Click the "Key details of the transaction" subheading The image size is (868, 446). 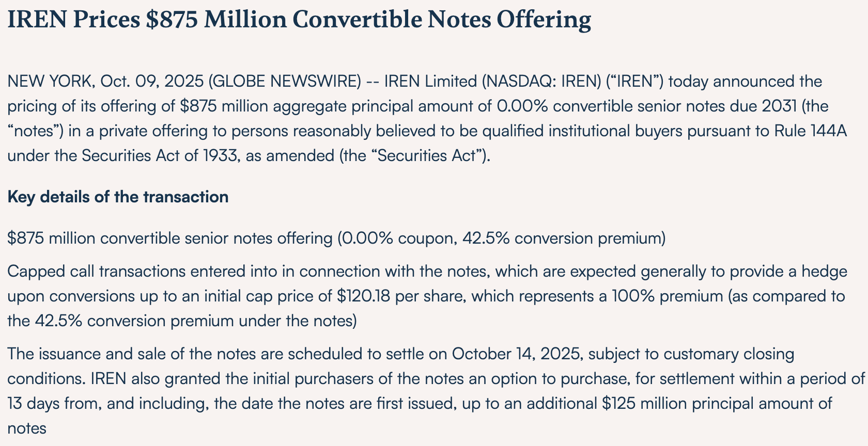click(x=118, y=197)
